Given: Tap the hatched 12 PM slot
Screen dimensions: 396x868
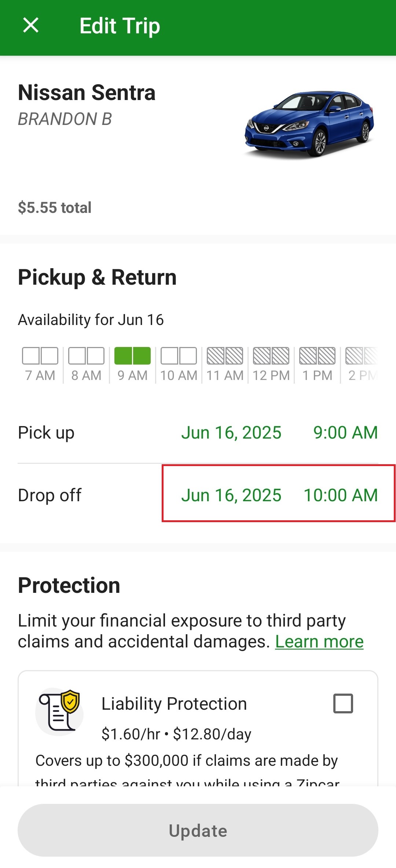Looking at the screenshot, I should click(271, 365).
